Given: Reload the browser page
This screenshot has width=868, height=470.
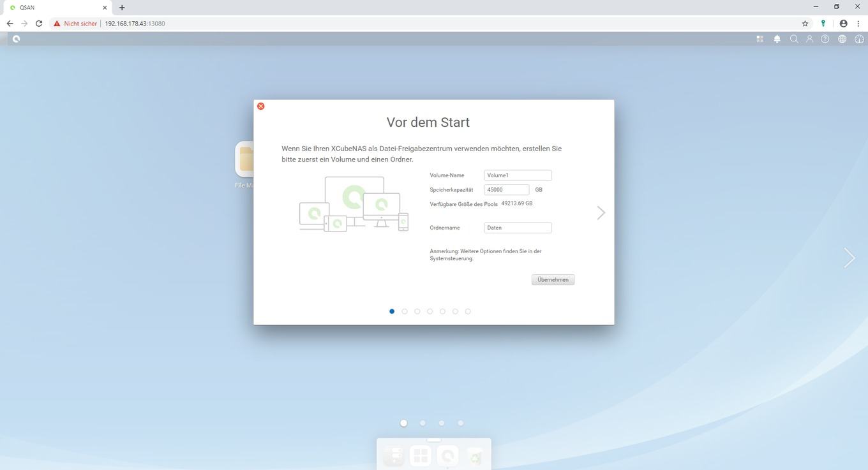Looking at the screenshot, I should [39, 24].
